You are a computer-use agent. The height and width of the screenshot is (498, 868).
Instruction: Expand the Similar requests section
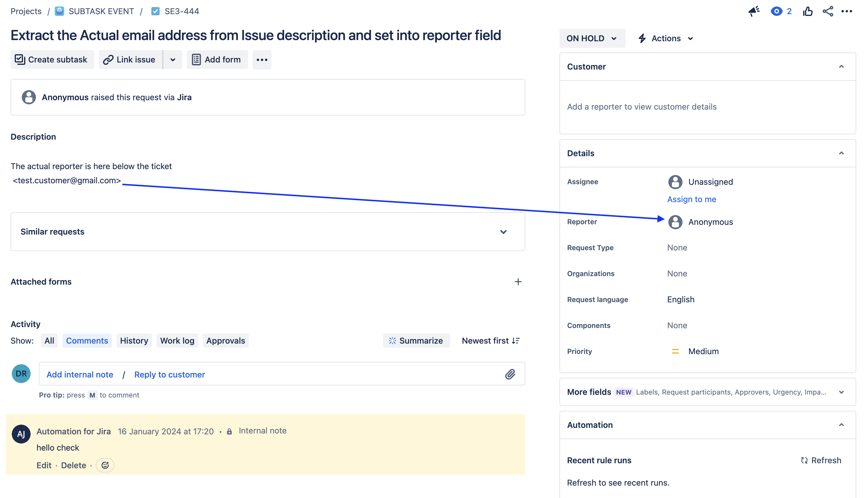[x=503, y=232]
